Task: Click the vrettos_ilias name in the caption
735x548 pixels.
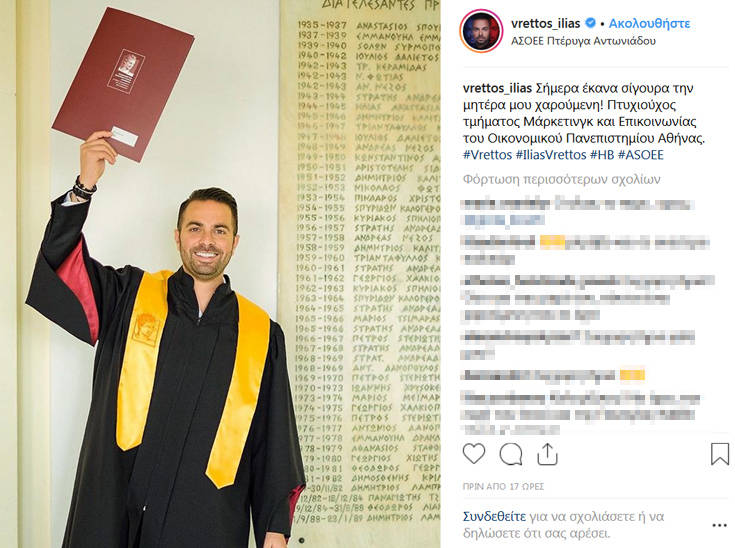Action: [x=497, y=88]
